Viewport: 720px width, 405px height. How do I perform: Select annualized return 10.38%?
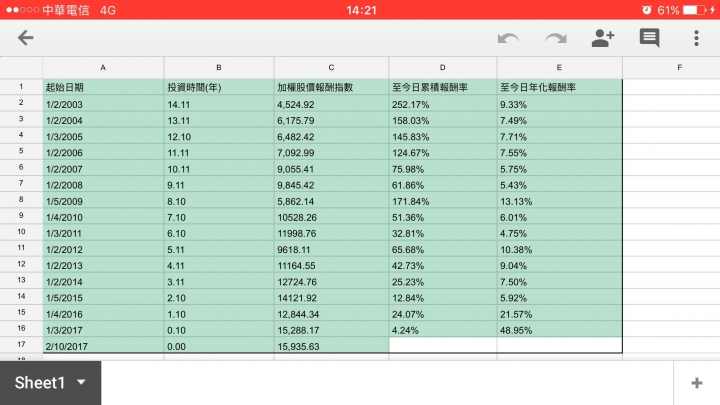(560, 249)
